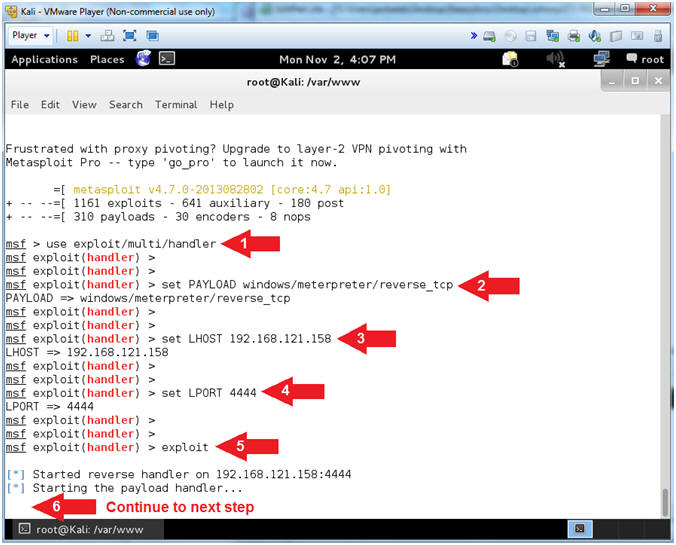Launch terminal from the top panel icon
Viewport: 676px width, 545px height.
point(167,58)
